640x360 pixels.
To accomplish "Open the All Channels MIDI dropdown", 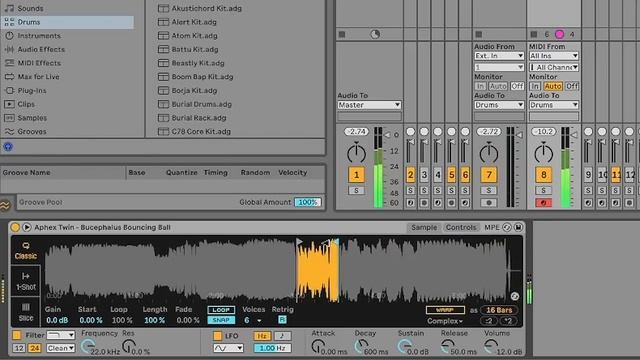I will 553,67.
